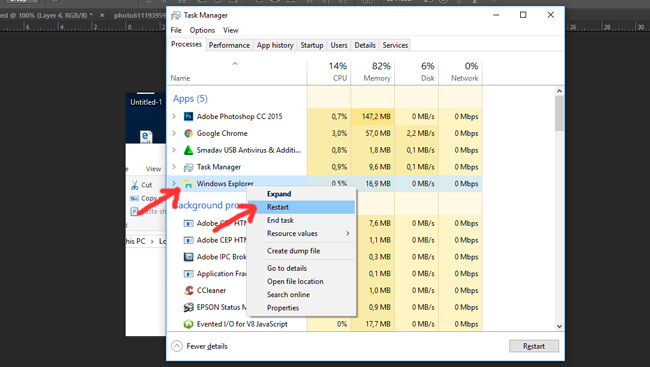650x367 pixels.
Task: Choose Restart from the context menu
Action: pos(301,207)
